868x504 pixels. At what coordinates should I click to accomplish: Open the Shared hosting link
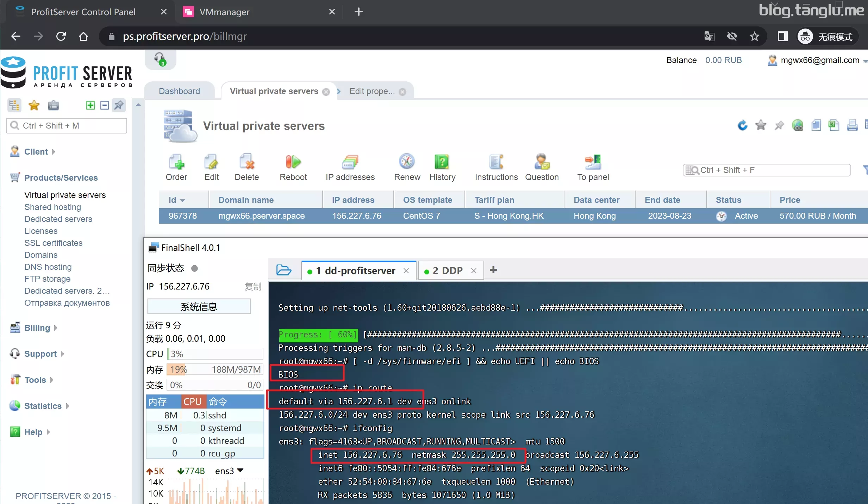pyautogui.click(x=52, y=207)
